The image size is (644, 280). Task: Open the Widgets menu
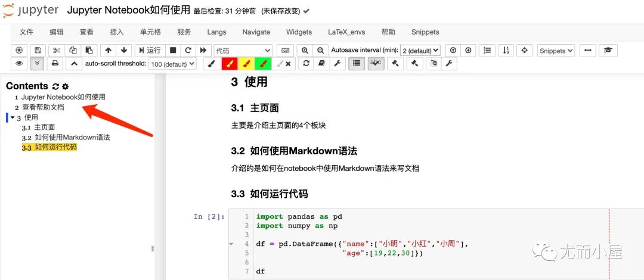click(299, 32)
